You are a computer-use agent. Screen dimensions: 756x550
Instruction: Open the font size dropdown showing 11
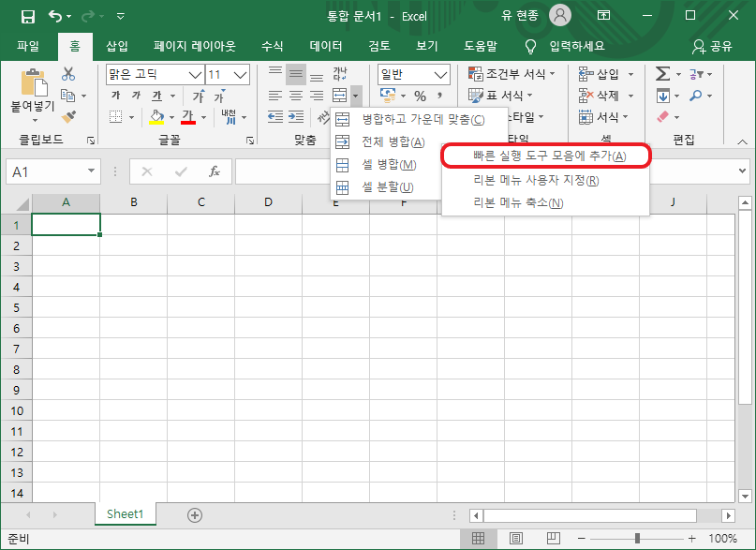pos(240,75)
